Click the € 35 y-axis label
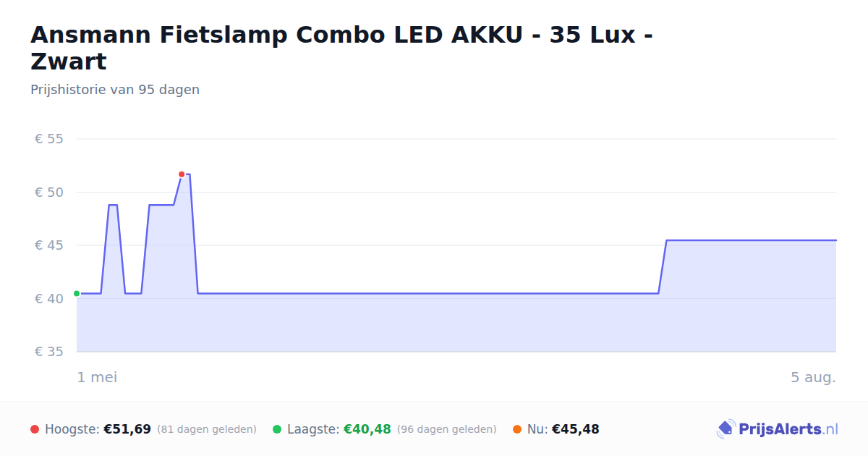The height and width of the screenshot is (456, 868). [x=49, y=352]
